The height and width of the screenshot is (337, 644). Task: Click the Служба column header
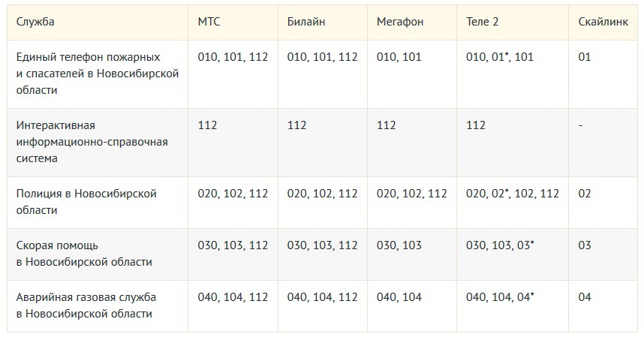pyautogui.click(x=35, y=22)
